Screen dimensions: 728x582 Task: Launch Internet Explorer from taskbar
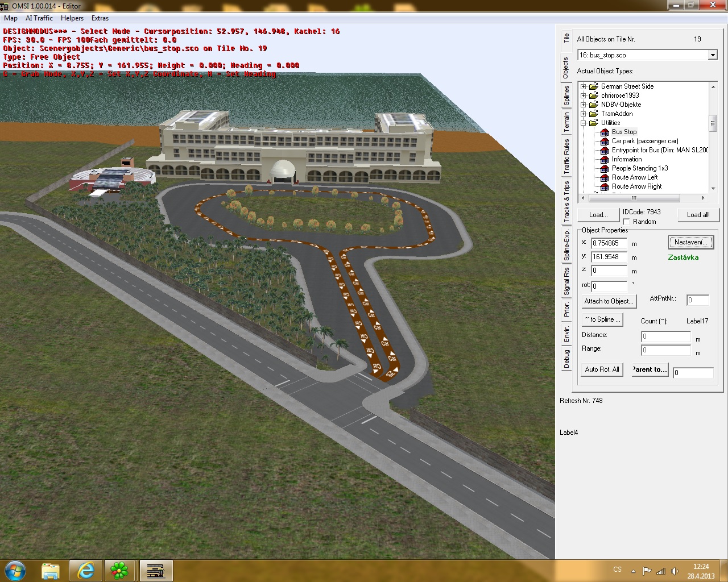pos(86,570)
